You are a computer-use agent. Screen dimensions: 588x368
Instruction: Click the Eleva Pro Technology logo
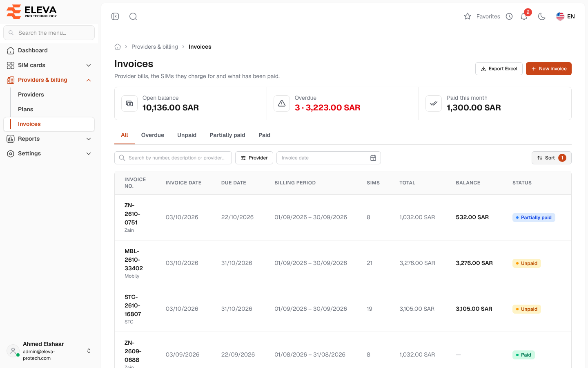pos(32,11)
